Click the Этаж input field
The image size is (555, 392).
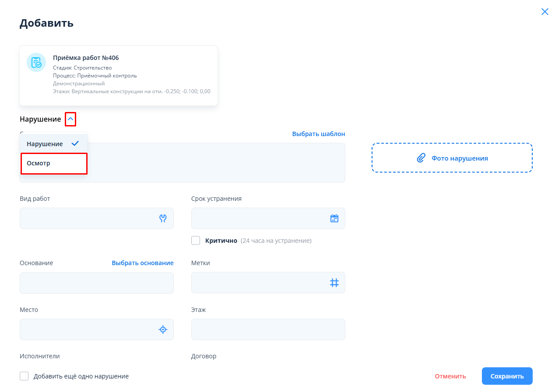click(x=268, y=329)
